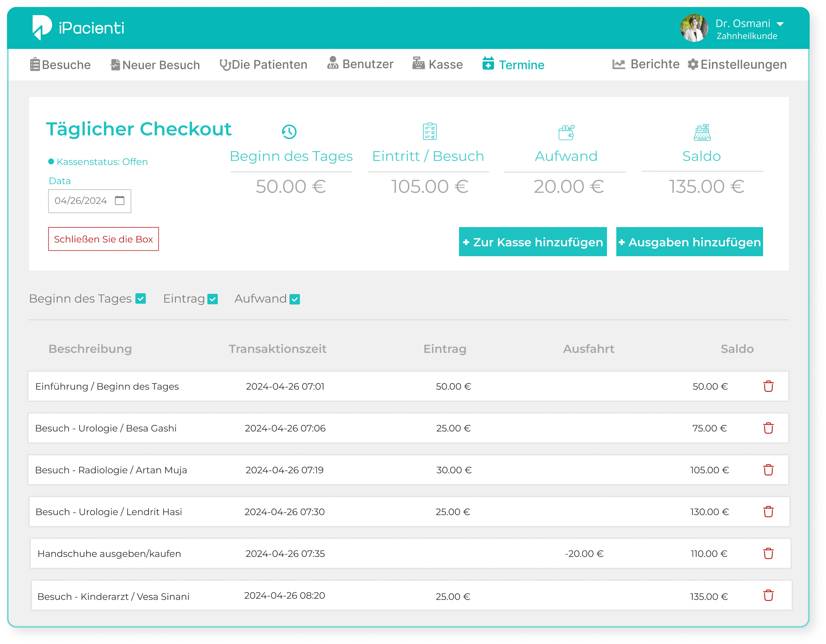Click the clipboard icon above Eintritt / Besuch
826x644 pixels.
429,132
